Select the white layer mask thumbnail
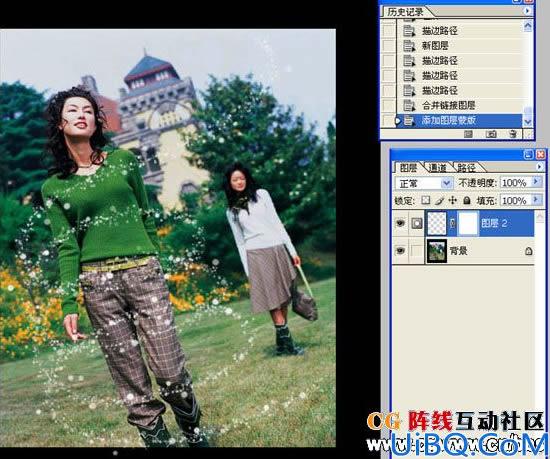Screen dimensions: 550x459 (x=468, y=223)
